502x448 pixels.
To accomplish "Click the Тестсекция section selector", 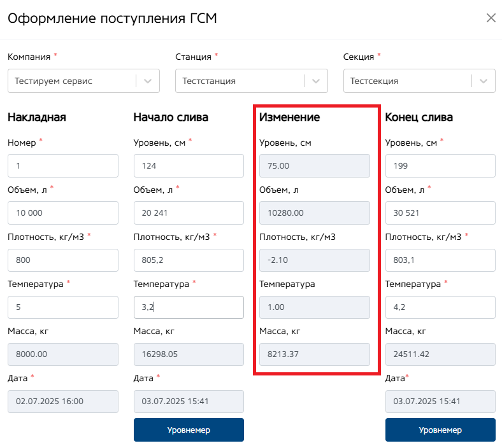I will (x=408, y=81).
